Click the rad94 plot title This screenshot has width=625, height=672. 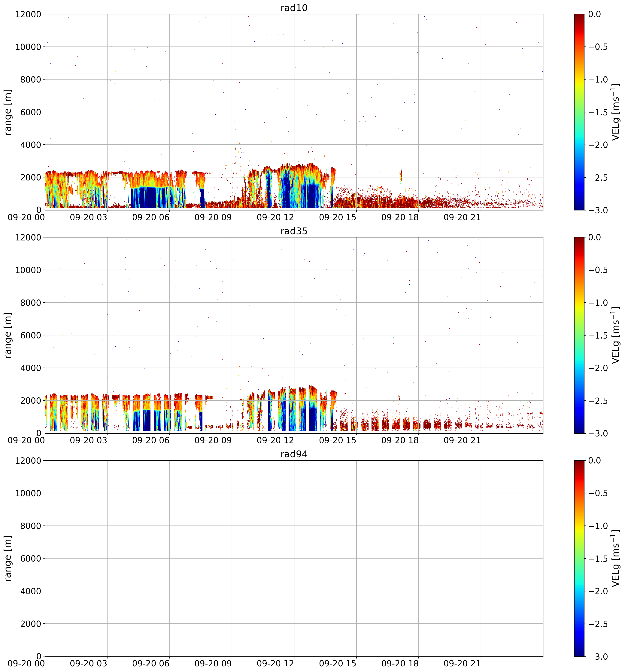(x=294, y=454)
